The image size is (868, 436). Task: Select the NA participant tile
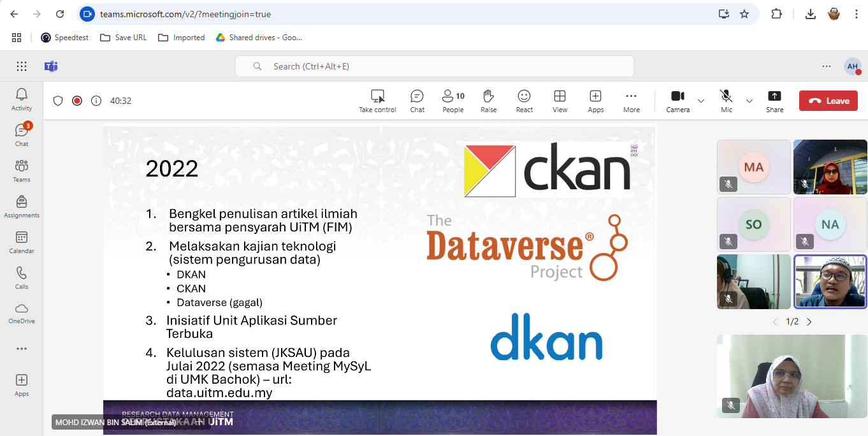click(x=830, y=224)
